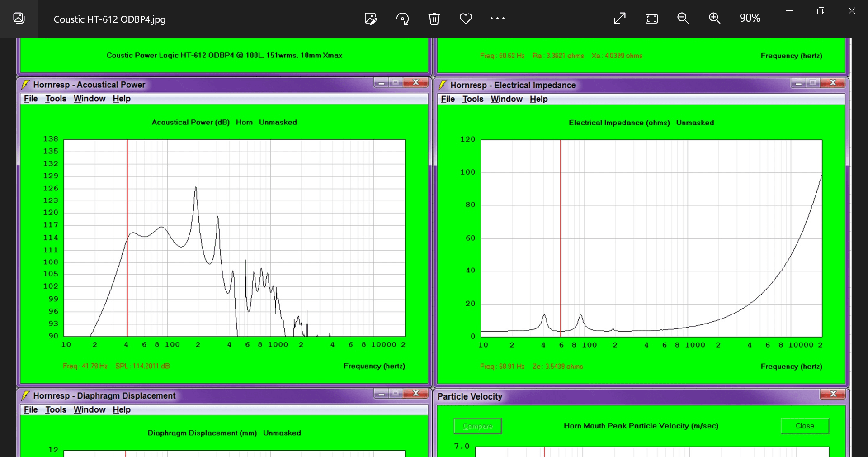Click the Hornresp lightning icon in Acoustical Power window
This screenshot has width=868, height=457.
click(x=26, y=85)
